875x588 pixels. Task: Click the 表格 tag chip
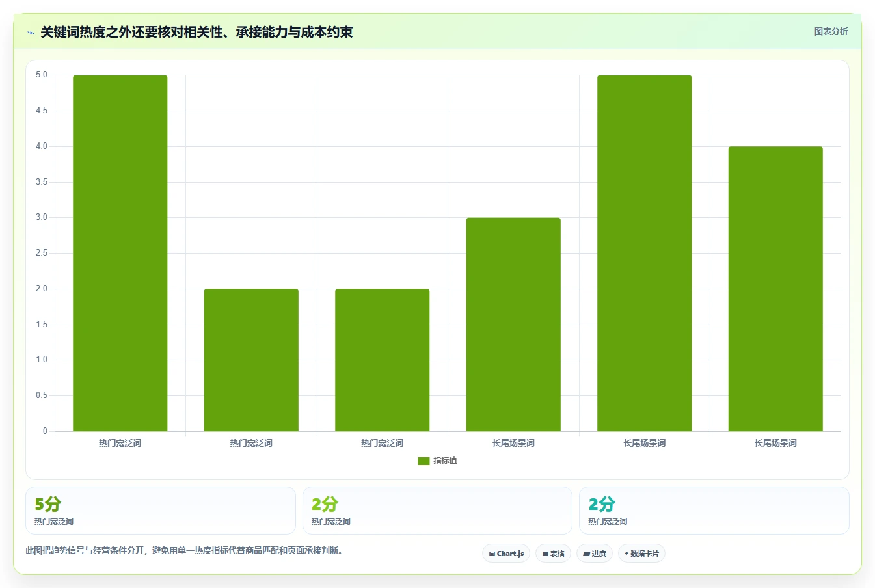(553, 554)
